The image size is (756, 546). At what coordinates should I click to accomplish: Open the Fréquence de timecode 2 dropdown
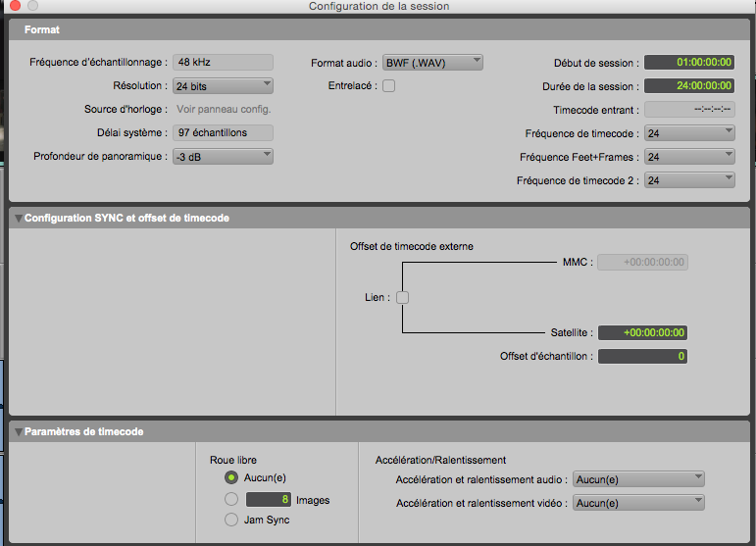689,180
